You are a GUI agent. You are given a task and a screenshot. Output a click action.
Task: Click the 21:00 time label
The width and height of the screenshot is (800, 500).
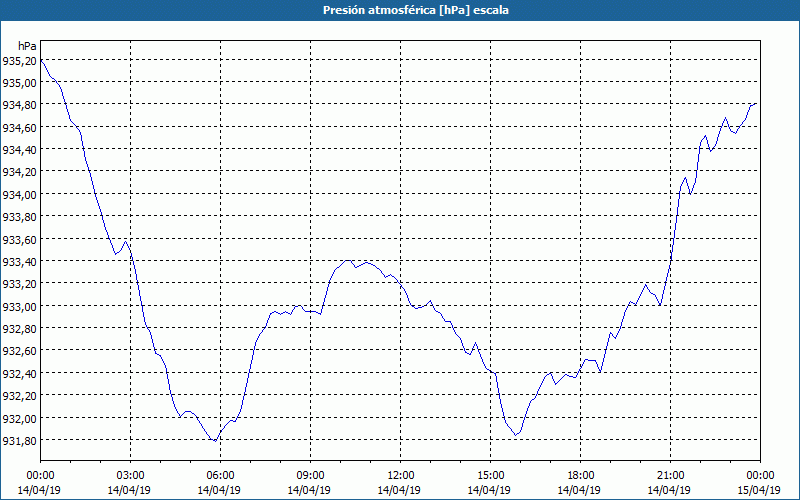[670, 476]
